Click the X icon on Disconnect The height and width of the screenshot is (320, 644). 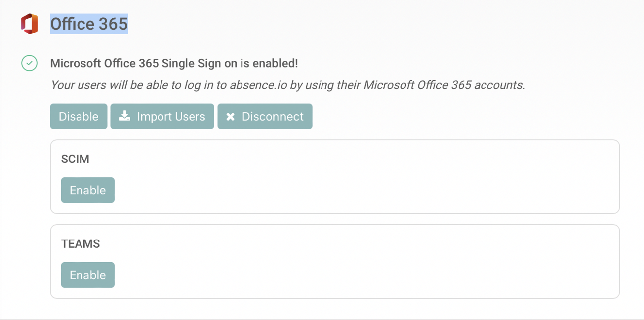click(x=230, y=117)
